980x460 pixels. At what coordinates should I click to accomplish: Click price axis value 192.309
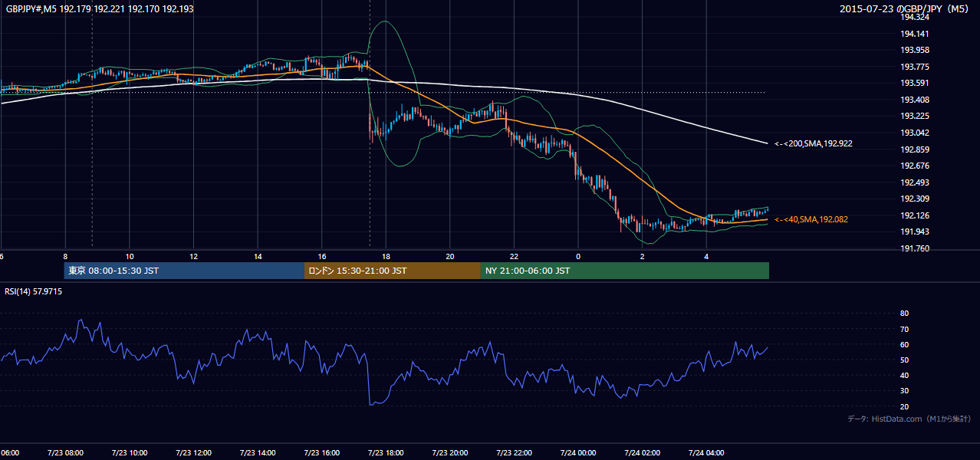pos(915,199)
